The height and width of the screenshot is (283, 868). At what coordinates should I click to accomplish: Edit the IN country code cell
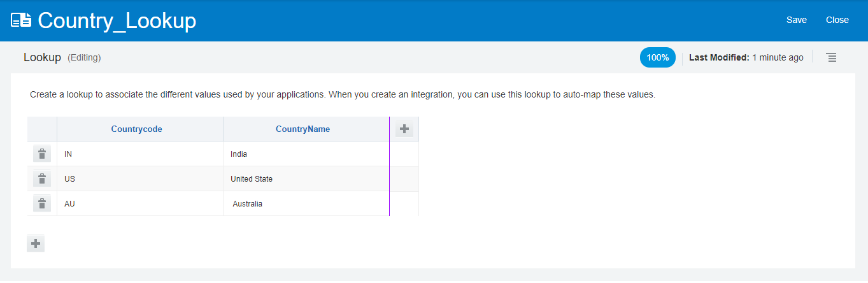(x=139, y=154)
